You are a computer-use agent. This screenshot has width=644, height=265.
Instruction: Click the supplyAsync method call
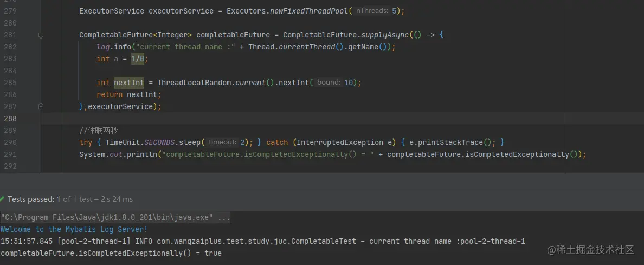pyautogui.click(x=385, y=35)
